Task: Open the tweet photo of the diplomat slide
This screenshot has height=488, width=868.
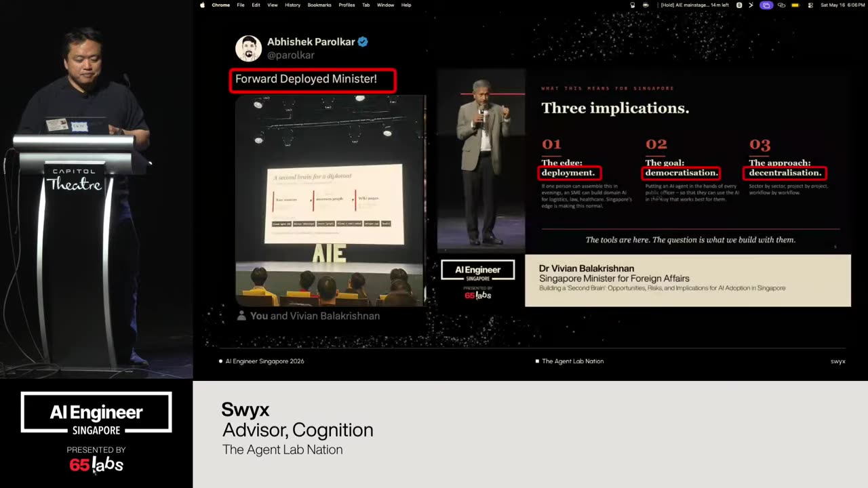Action: point(330,201)
